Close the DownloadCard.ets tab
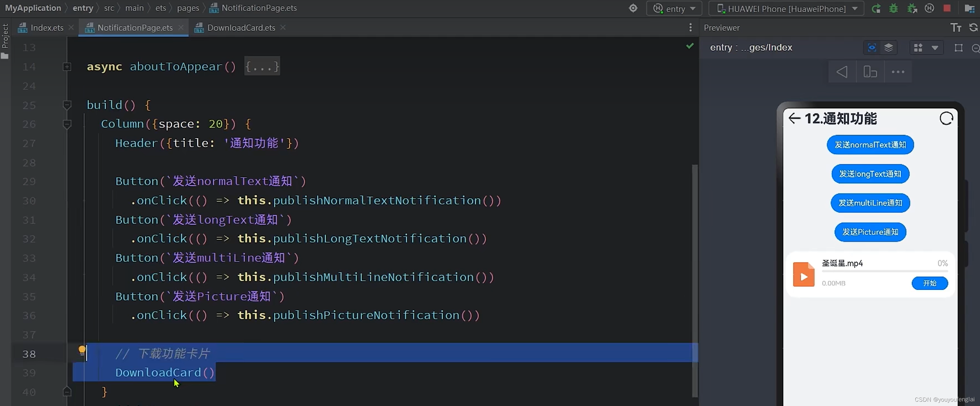The height and width of the screenshot is (406, 980). click(283, 27)
